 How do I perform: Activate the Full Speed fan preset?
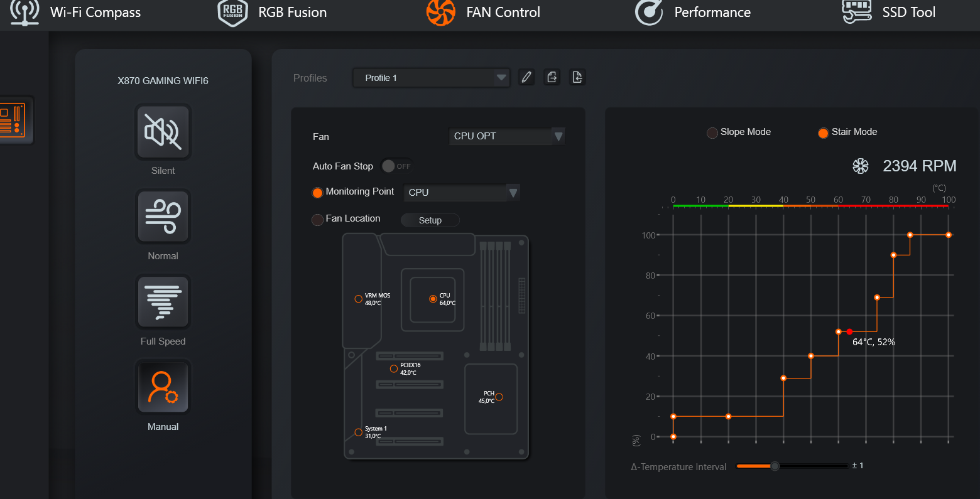[x=163, y=303]
